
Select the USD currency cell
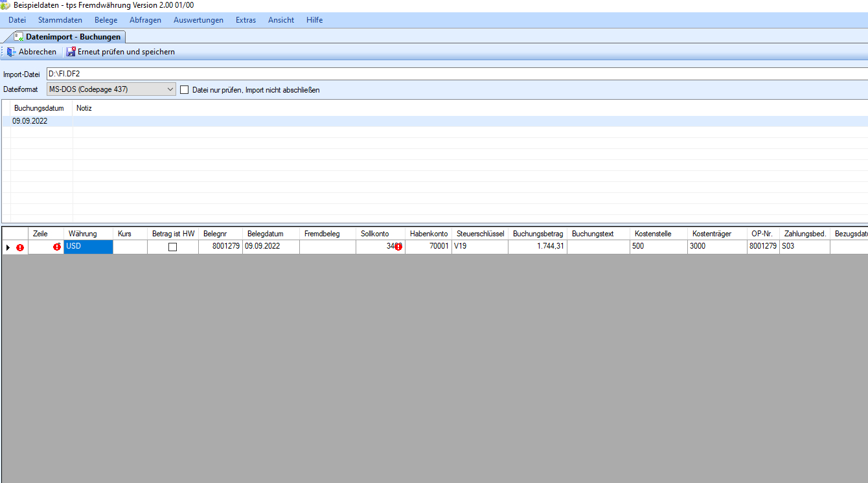[88, 247]
